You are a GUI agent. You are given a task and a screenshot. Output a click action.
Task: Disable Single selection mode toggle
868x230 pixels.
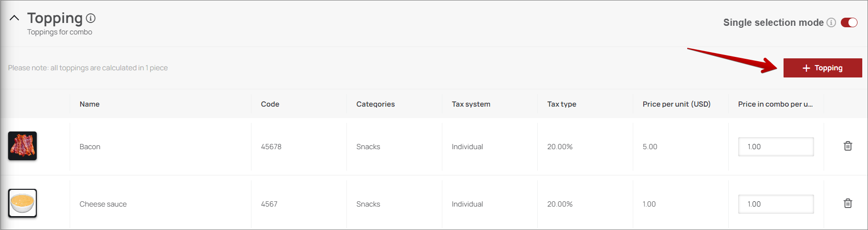click(849, 22)
